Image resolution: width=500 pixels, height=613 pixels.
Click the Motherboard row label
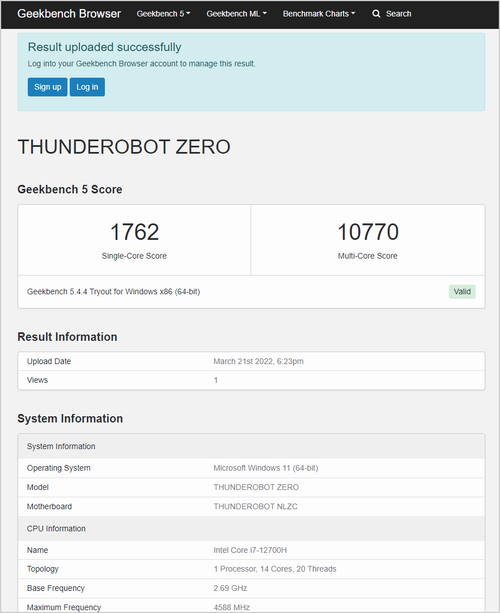point(49,506)
